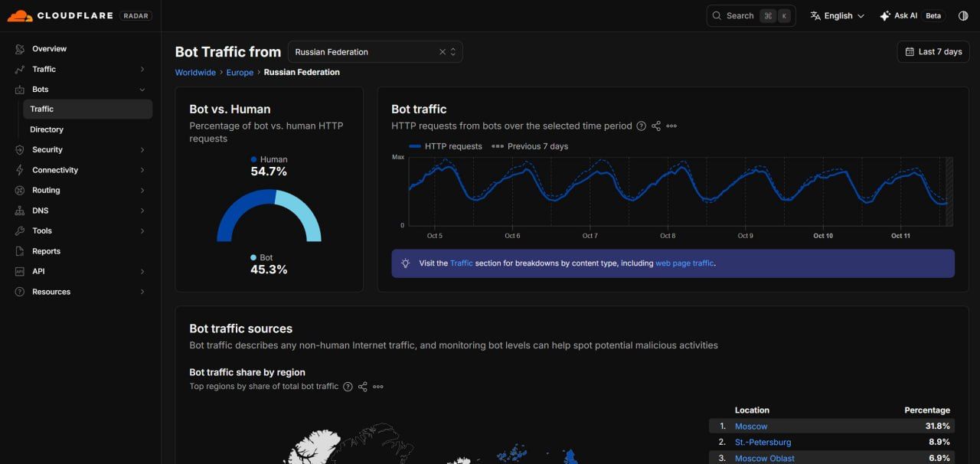Expand the DNS section chevron
Screen dimensions: 980x464
(142, 211)
